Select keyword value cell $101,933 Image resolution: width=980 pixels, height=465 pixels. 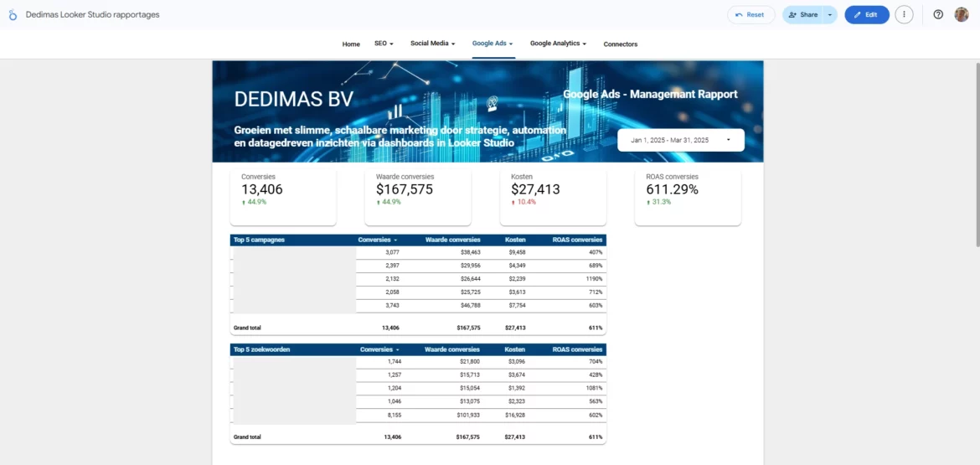(x=467, y=415)
